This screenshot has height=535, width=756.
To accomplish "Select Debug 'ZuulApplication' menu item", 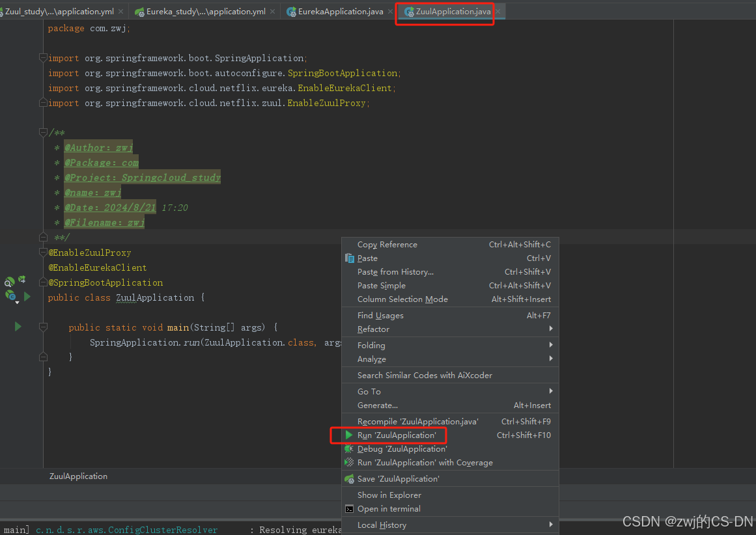I will click(451, 448).
